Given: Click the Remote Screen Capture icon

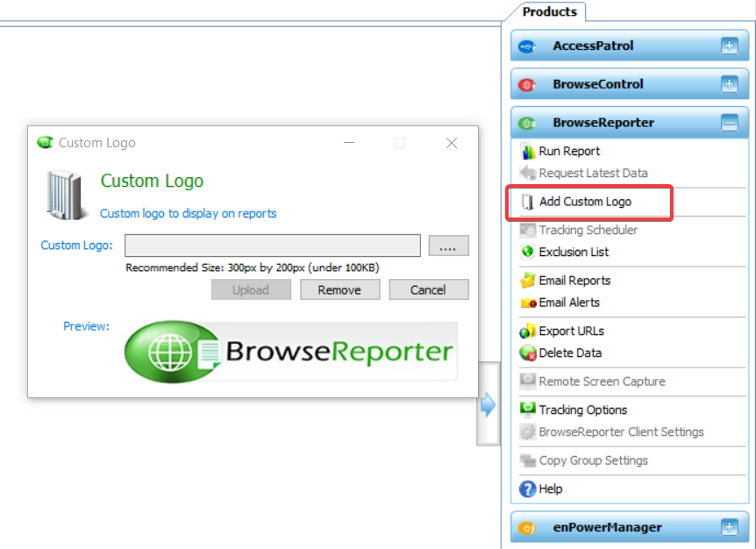Looking at the screenshot, I should click(x=527, y=381).
